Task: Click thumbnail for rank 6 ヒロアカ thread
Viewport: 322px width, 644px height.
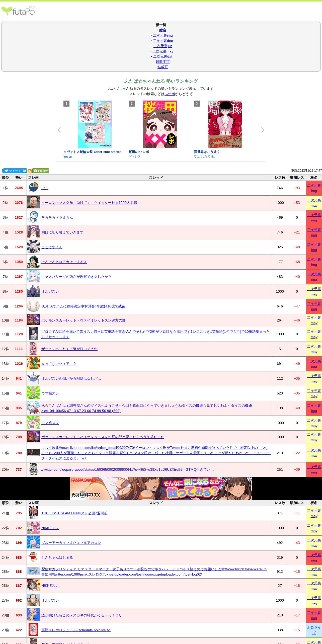Action: click(33, 262)
